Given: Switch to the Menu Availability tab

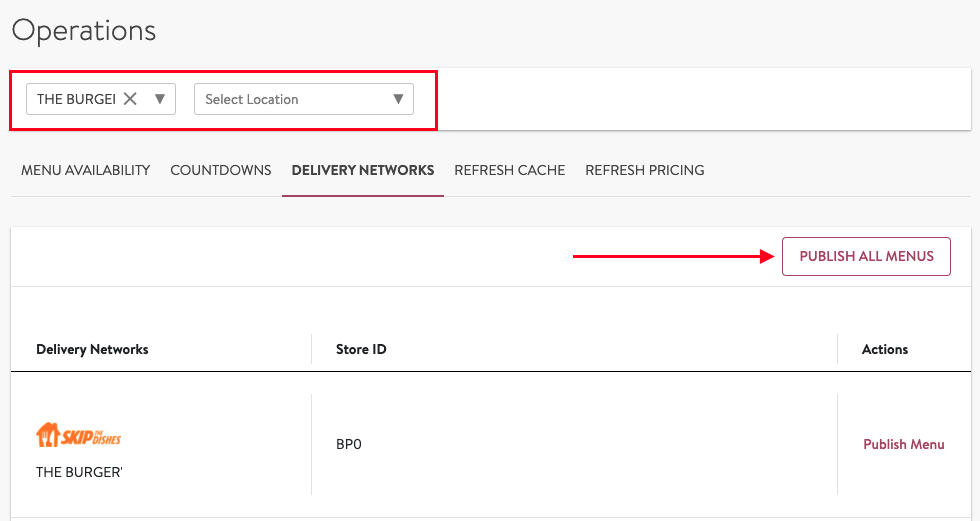Looking at the screenshot, I should point(86,170).
